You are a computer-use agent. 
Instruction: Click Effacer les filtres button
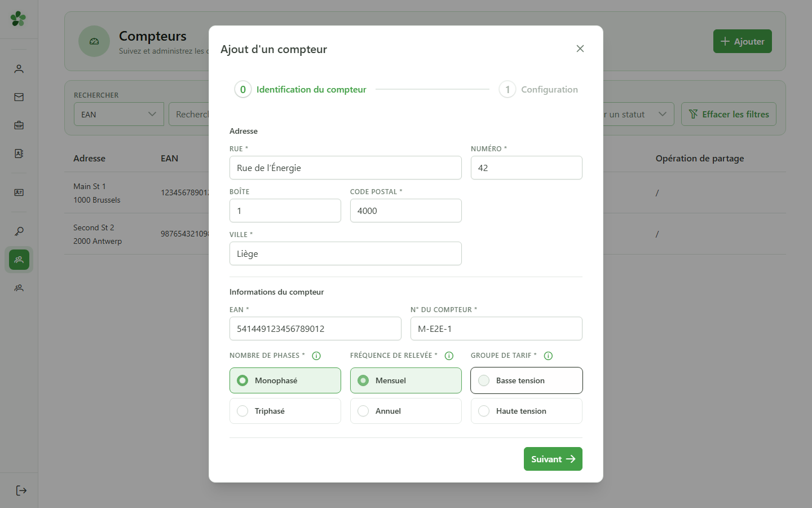coord(729,114)
